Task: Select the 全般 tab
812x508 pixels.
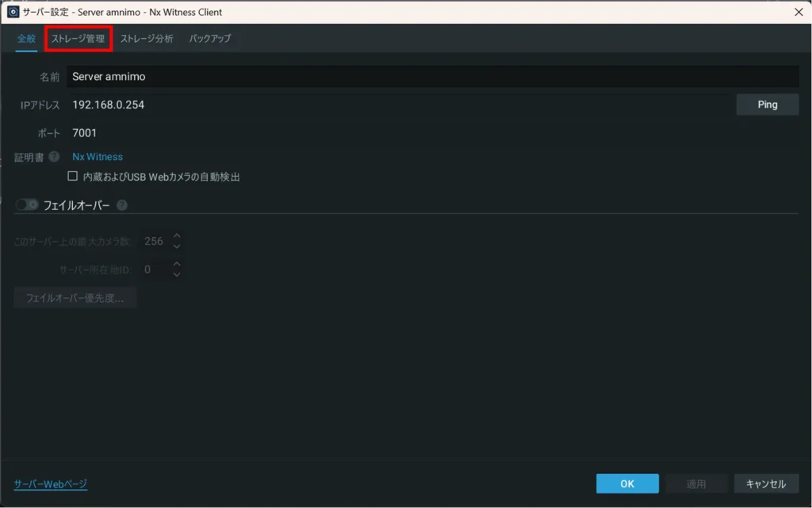Action: [27, 38]
